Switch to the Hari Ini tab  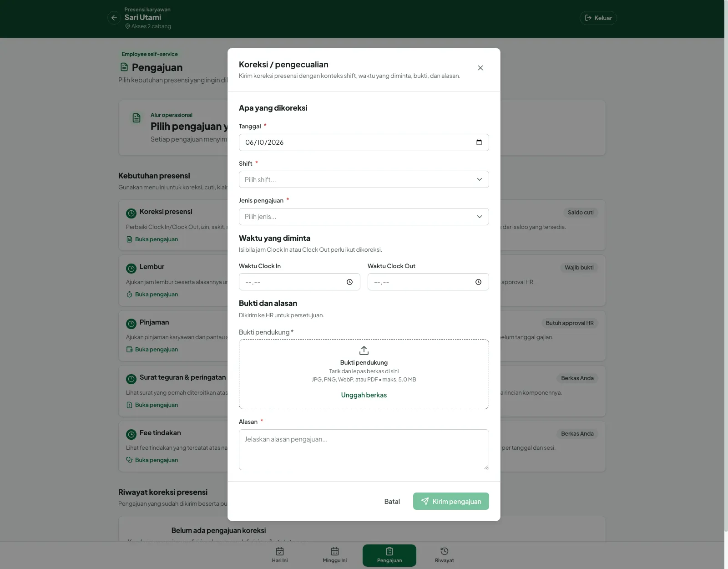[x=280, y=555]
